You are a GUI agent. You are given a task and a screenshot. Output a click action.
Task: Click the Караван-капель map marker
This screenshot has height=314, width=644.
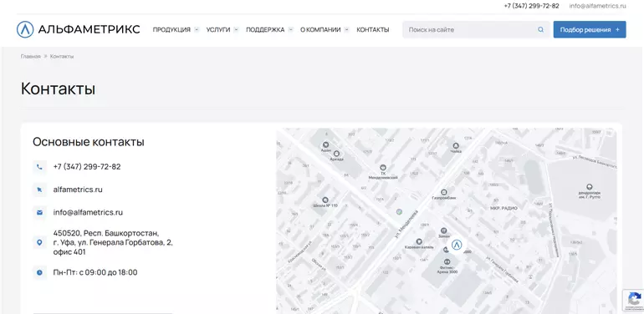[x=419, y=242]
